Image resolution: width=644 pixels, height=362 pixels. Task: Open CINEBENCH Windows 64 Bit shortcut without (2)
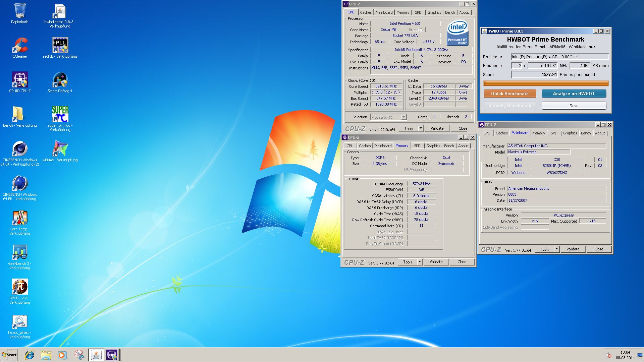click(x=20, y=188)
